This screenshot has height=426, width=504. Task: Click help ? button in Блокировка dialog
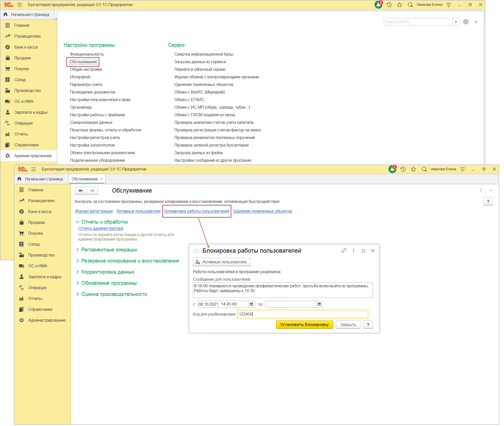pyautogui.click(x=368, y=324)
